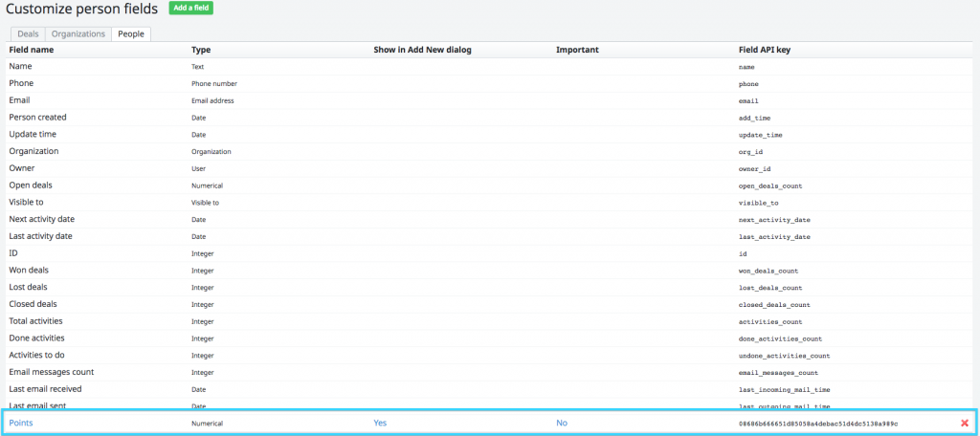Click the Type column header

[201, 49]
